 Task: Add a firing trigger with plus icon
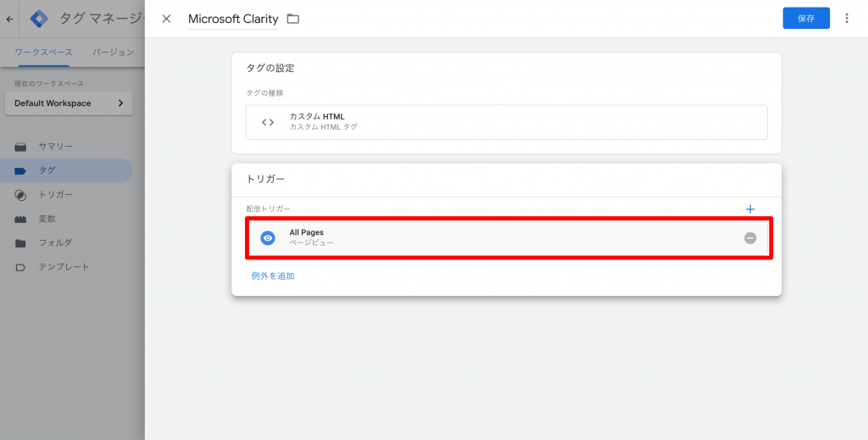pos(750,209)
